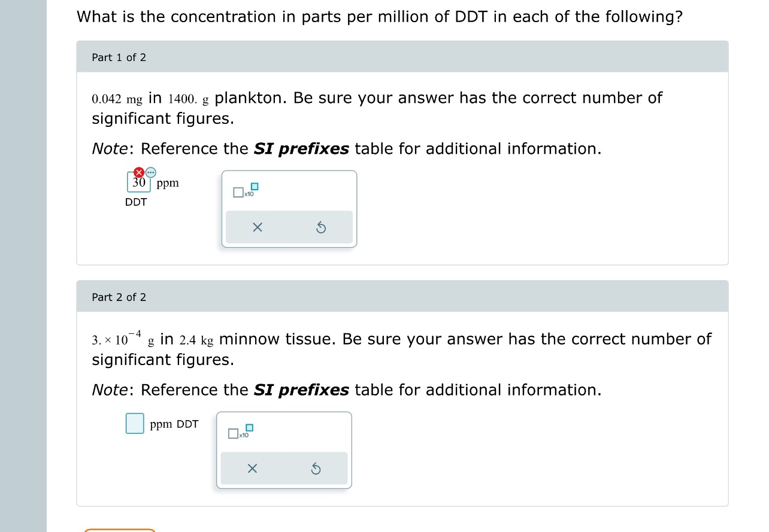
Task: Click the exponent box of Part 2 scientific notation
Action: (x=250, y=428)
